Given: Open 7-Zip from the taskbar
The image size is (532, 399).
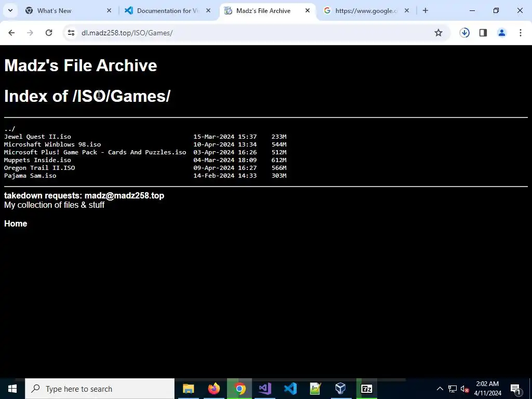Looking at the screenshot, I should pyautogui.click(x=366, y=389).
